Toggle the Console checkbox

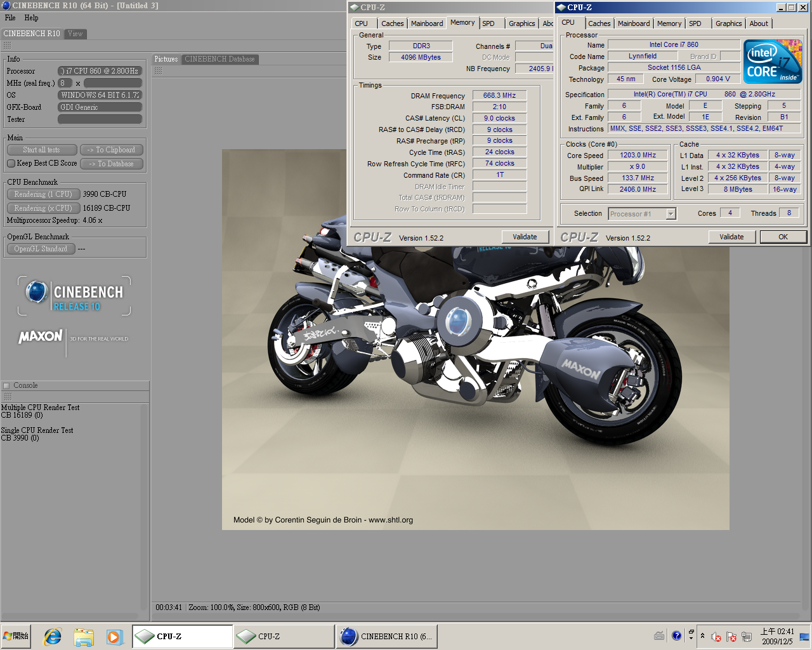pyautogui.click(x=6, y=385)
